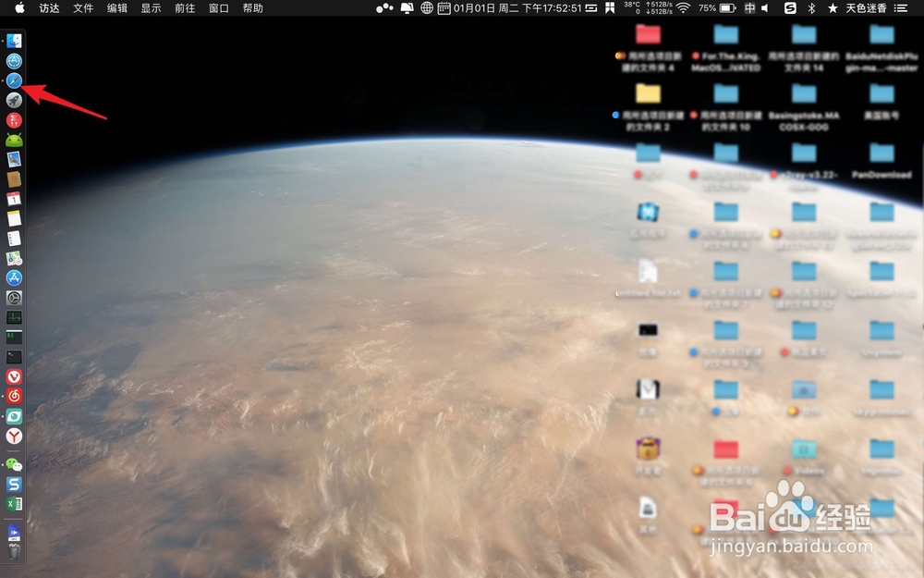924x578 pixels.
Task: Open System Preferences gear in Dock
Action: coord(14,298)
